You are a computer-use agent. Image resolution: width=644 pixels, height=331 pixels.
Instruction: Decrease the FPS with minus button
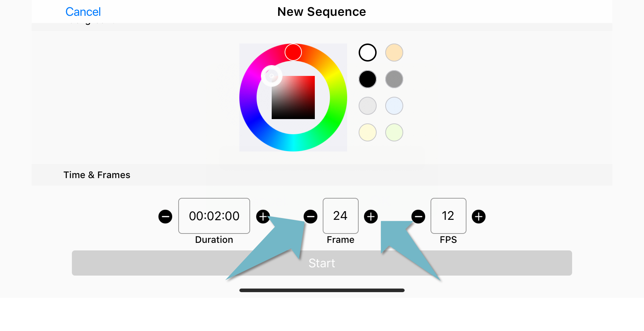pyautogui.click(x=418, y=217)
